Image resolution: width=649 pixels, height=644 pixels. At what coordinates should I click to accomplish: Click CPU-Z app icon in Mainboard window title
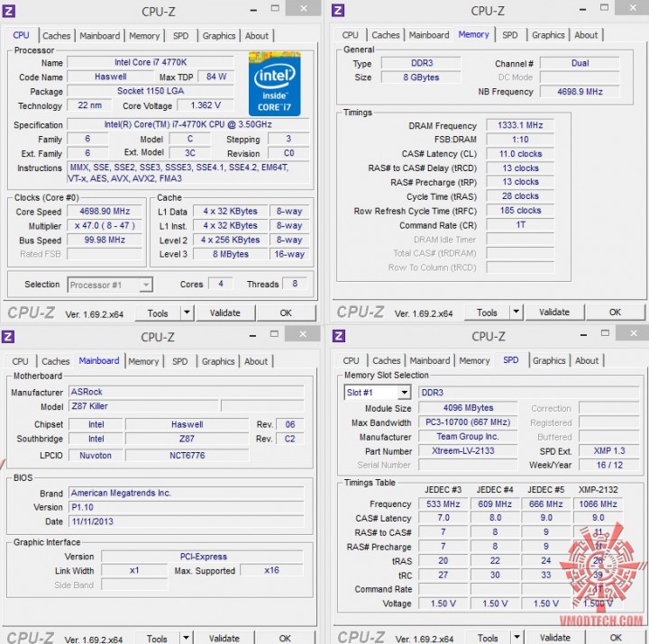[8, 336]
